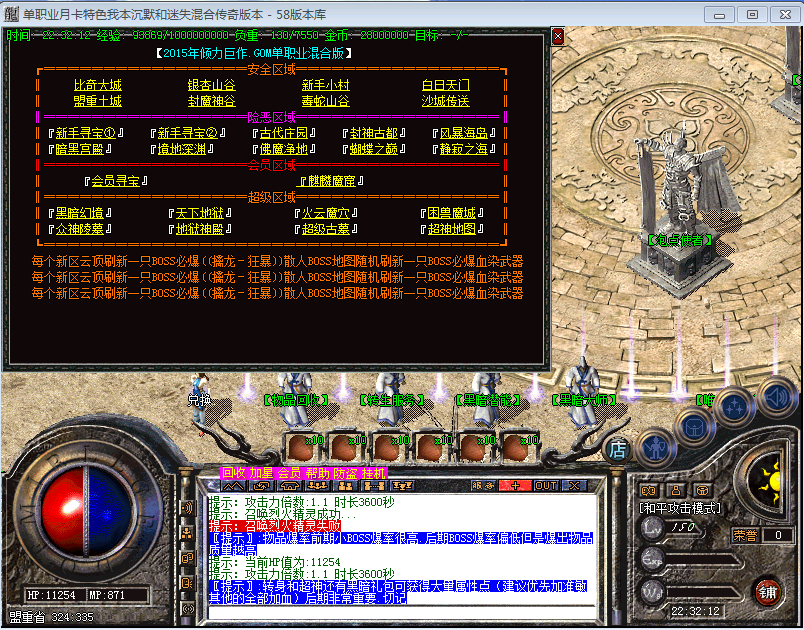
Task: Click the 泡点使者 statue NPC label
Action: 680,240
